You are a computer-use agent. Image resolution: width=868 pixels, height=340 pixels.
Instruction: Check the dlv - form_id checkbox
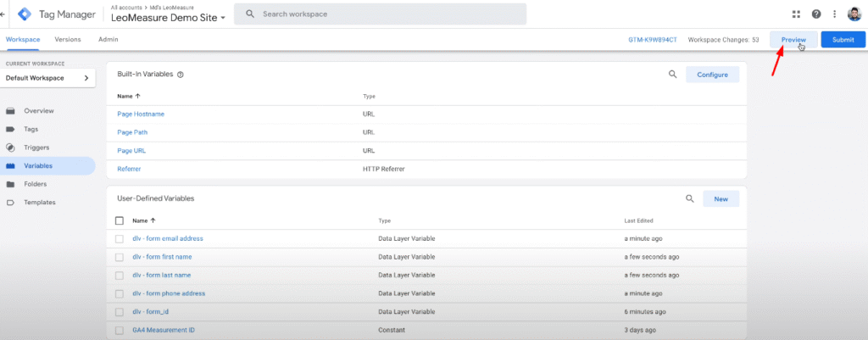[x=119, y=312]
